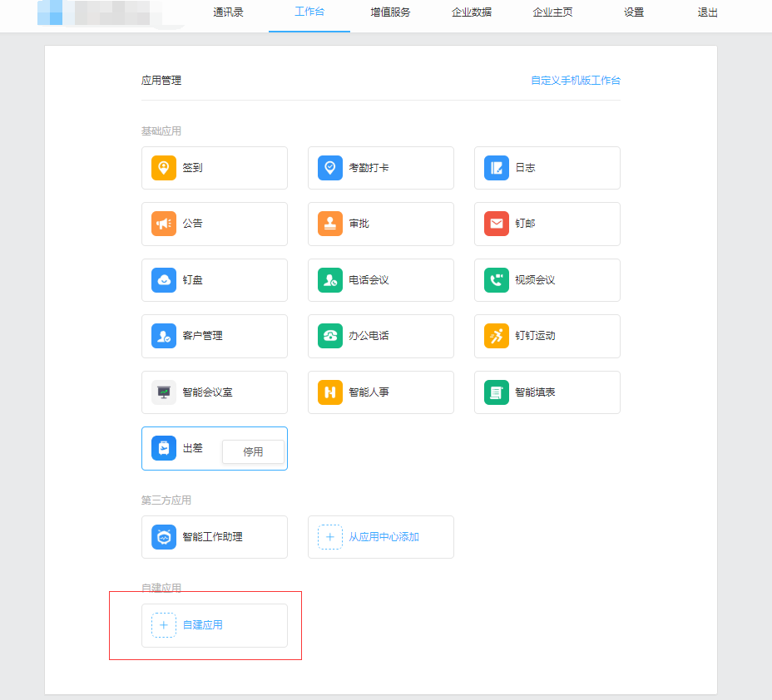The width and height of the screenshot is (772, 700).
Task: Click the blurred company logo at top left
Action: [x=98, y=12]
